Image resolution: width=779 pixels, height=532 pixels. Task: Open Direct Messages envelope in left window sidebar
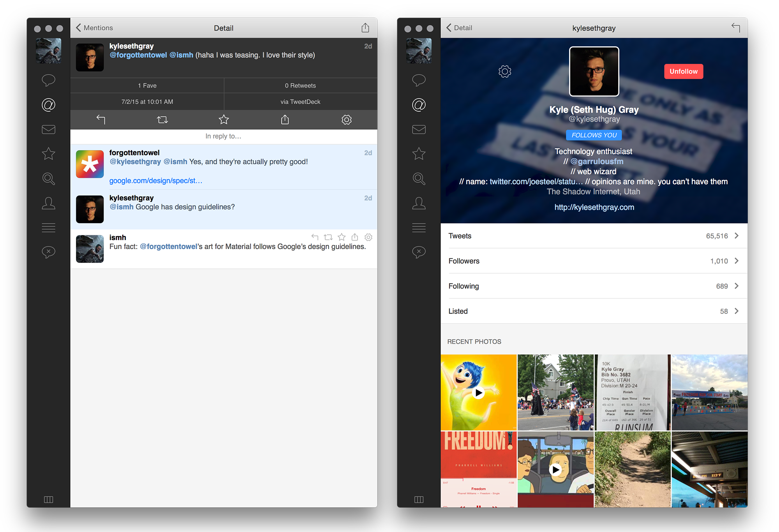[x=48, y=129]
